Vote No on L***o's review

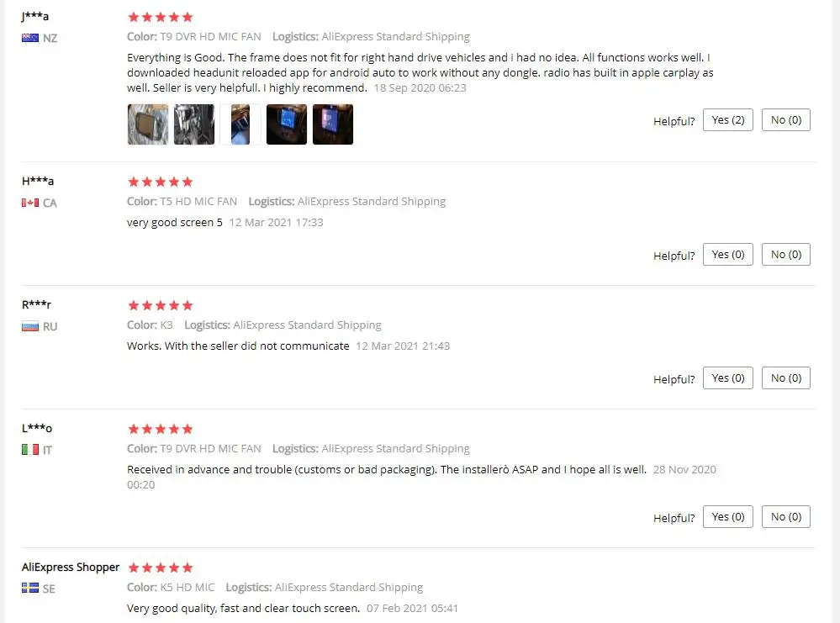pyautogui.click(x=786, y=517)
